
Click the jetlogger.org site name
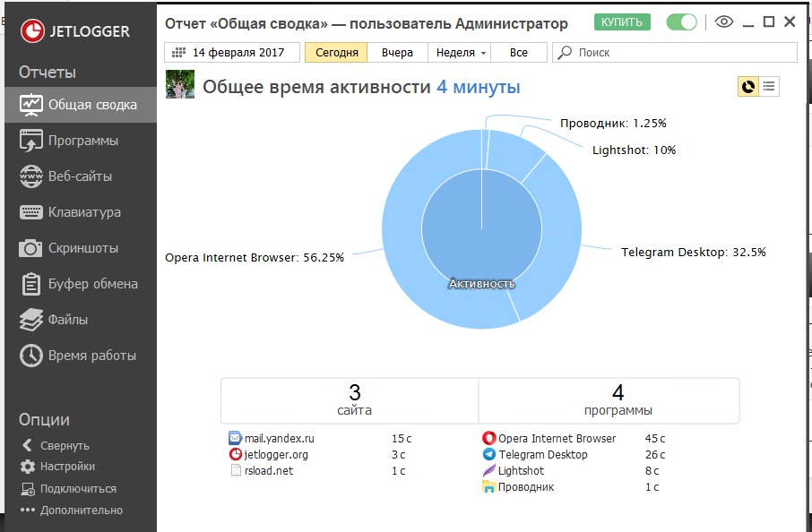tap(276, 455)
